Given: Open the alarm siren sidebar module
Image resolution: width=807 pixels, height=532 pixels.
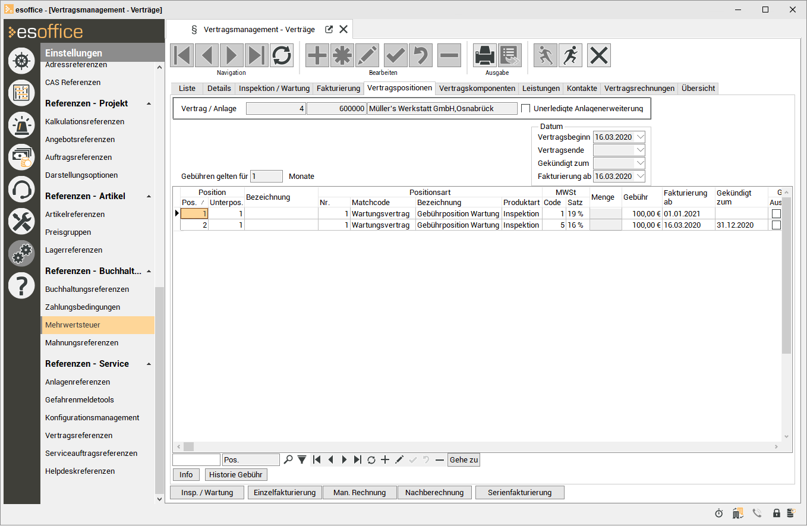Looking at the screenshot, I should coord(21,124).
